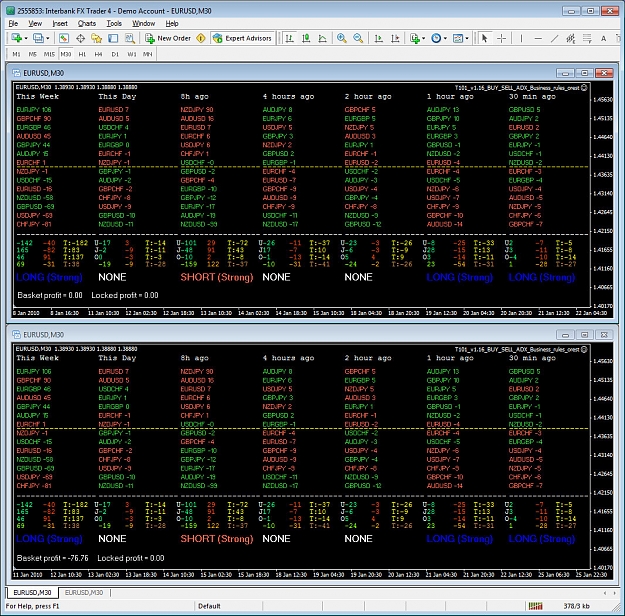This screenshot has height=616, width=625.
Task: Open the Indicators list icon
Action: coord(415,38)
